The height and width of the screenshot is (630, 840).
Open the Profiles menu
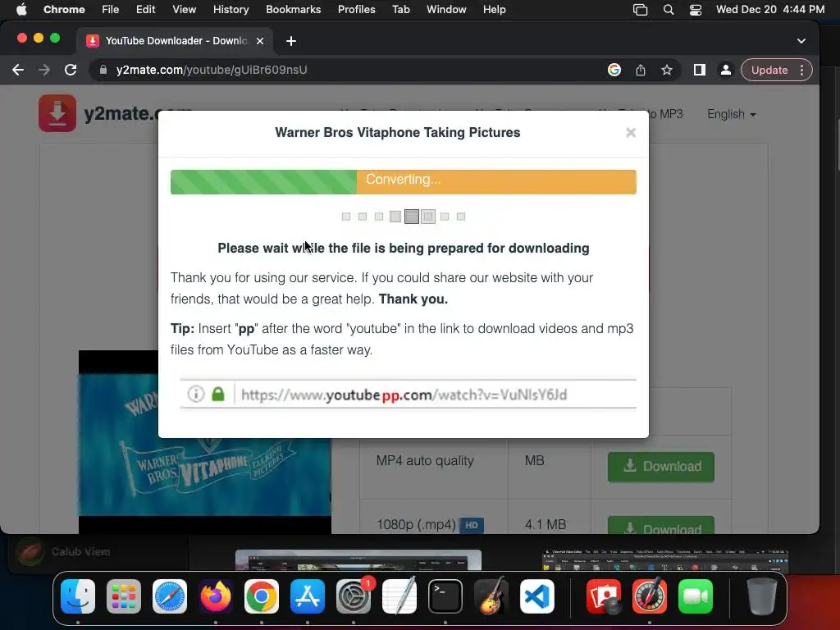tap(356, 10)
